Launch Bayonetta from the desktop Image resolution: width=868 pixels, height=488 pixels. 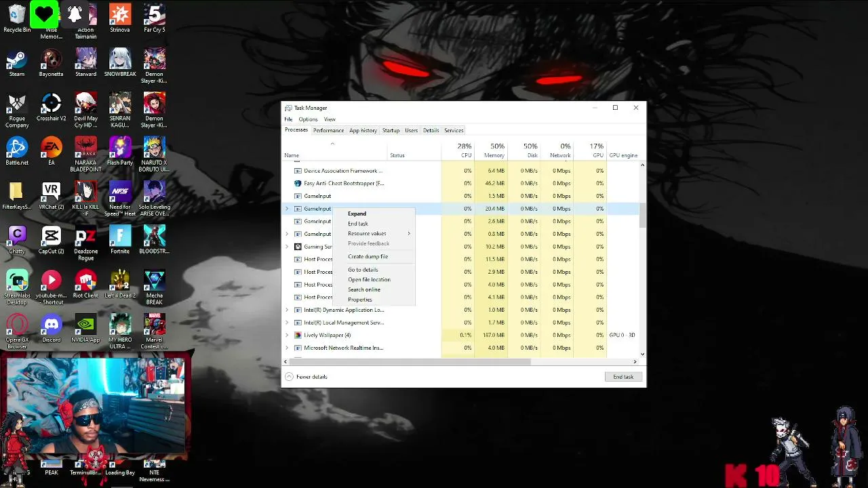(51, 62)
